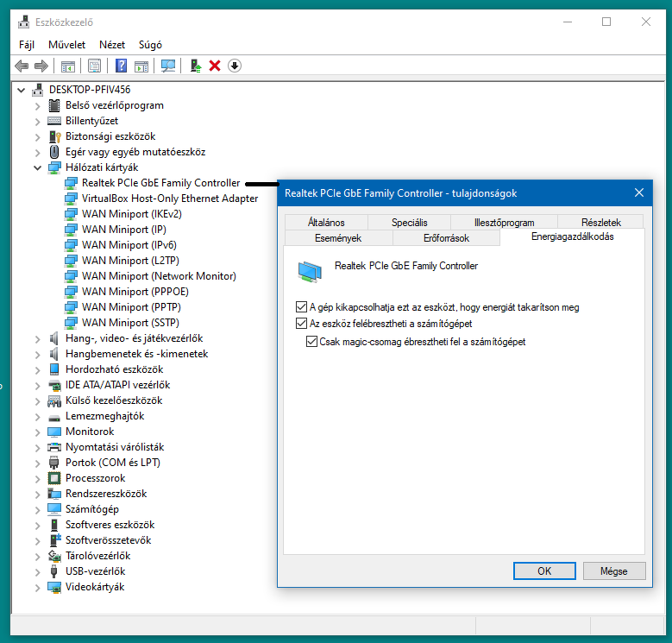Select WAN Miniport (IPv6)

(129, 245)
